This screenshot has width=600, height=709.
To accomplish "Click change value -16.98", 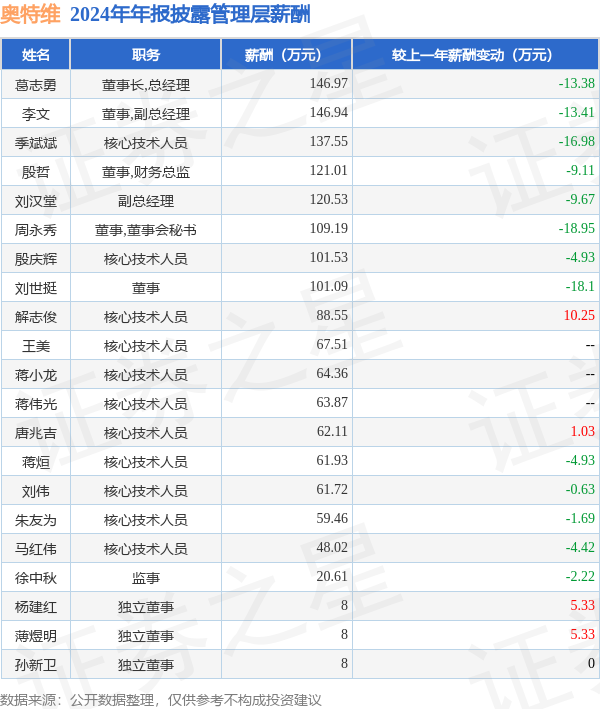I will pos(576,141).
